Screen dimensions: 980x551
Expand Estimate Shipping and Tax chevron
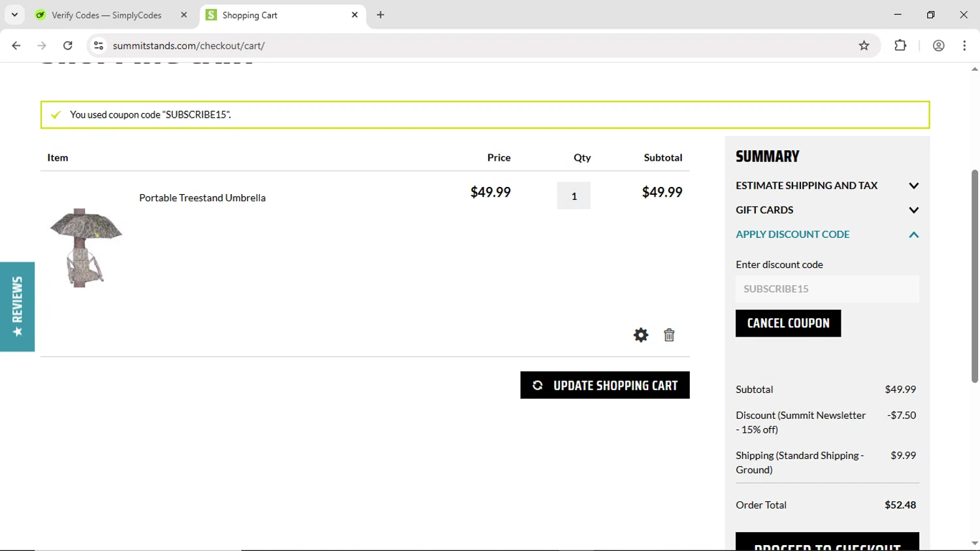[913, 186]
